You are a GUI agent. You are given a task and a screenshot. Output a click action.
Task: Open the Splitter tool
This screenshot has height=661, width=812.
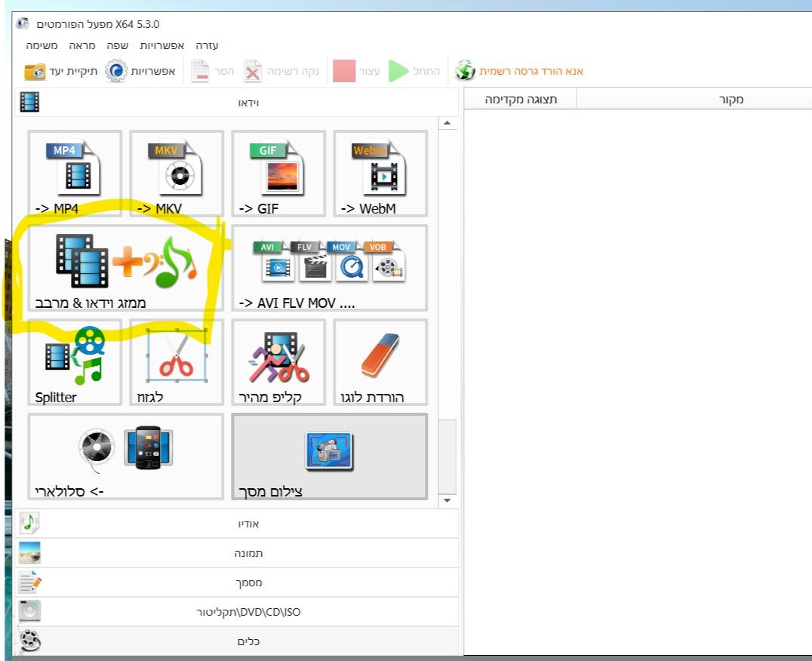point(75,362)
